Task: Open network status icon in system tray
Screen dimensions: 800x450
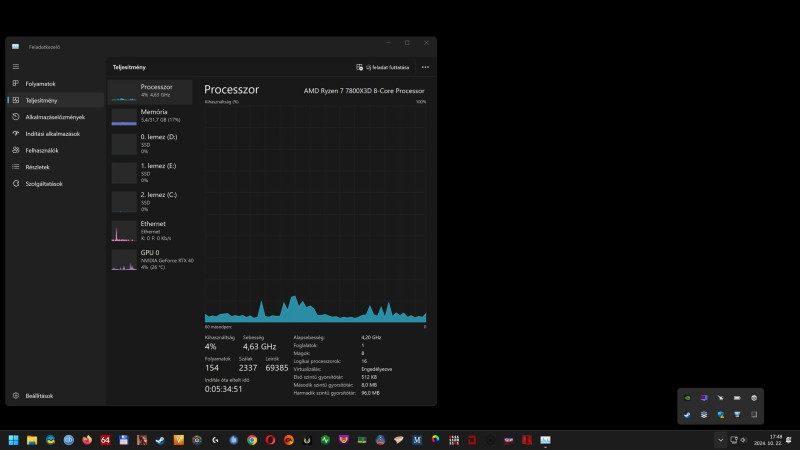Action: tap(734, 440)
